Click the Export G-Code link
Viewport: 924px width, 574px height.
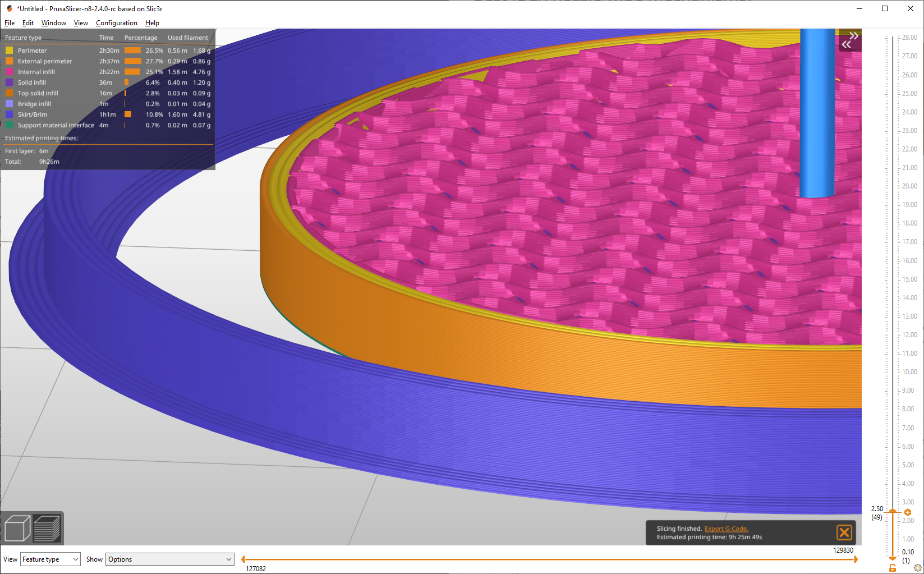[x=726, y=529]
